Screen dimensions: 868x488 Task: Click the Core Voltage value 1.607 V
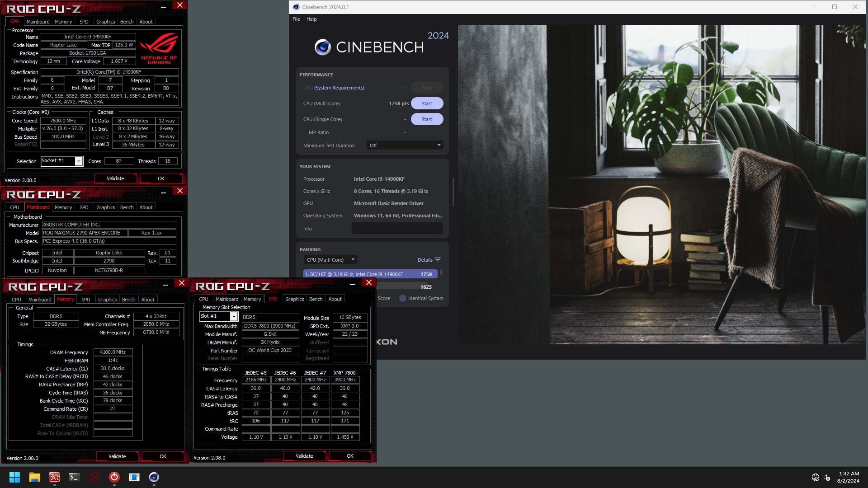coord(119,61)
